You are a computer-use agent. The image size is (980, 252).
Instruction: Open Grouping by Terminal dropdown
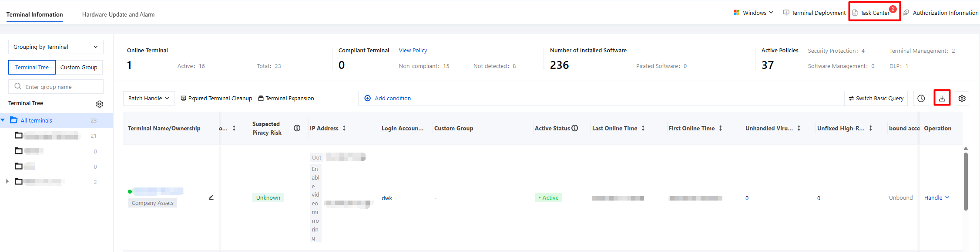pos(56,47)
